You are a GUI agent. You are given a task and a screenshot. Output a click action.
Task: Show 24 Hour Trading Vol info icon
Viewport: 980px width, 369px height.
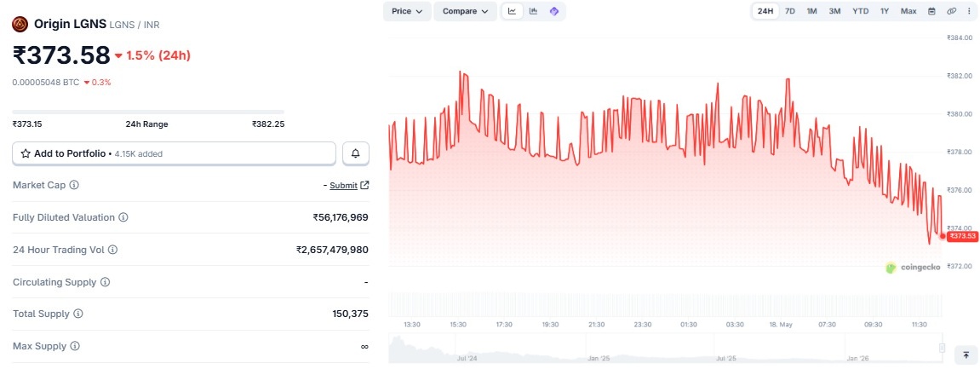tap(112, 250)
